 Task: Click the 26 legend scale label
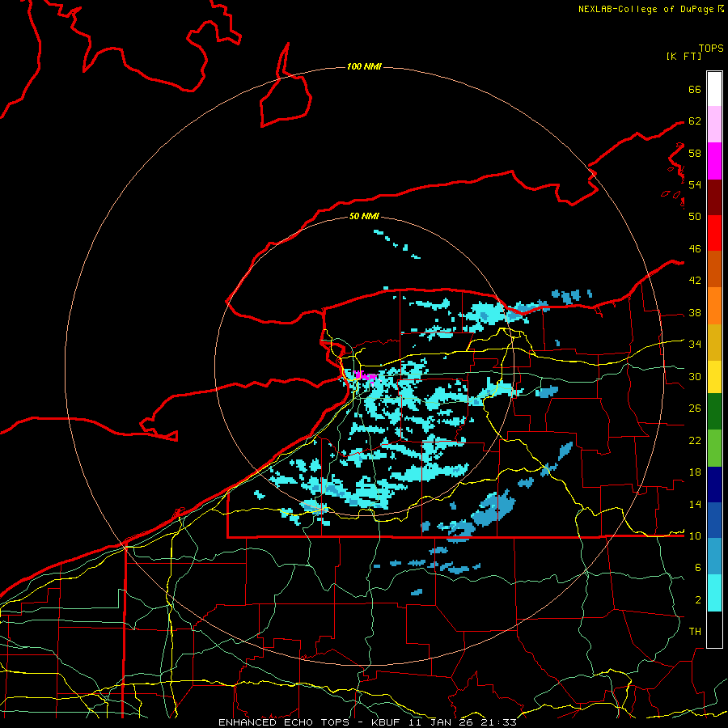click(695, 408)
